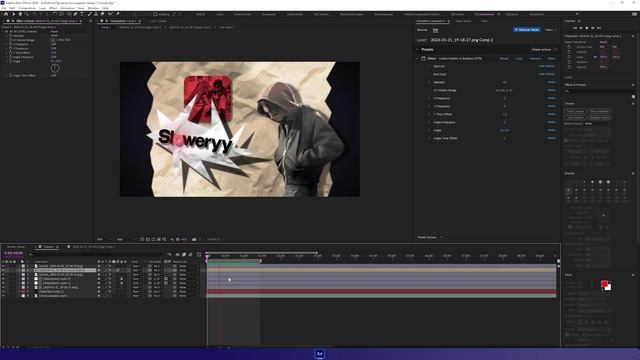Screen dimensions: 640x360
Task: Open the viewer magnification dropdown
Action: tap(104, 239)
